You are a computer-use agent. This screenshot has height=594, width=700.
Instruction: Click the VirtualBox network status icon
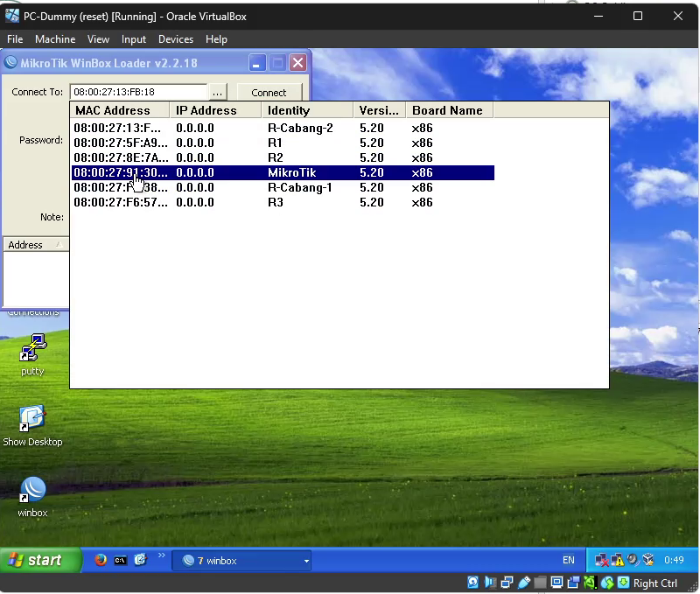[507, 583]
